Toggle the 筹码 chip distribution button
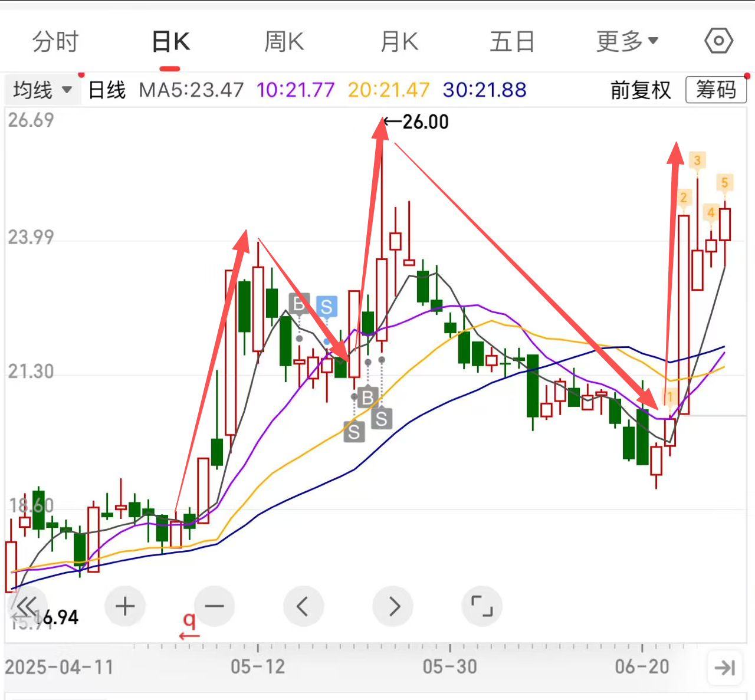 [x=716, y=90]
